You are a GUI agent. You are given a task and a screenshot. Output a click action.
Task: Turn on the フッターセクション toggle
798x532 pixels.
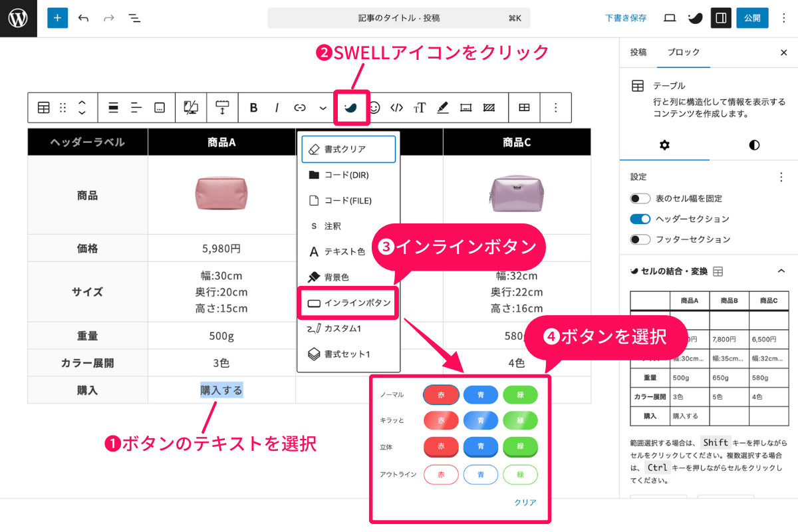pyautogui.click(x=640, y=239)
